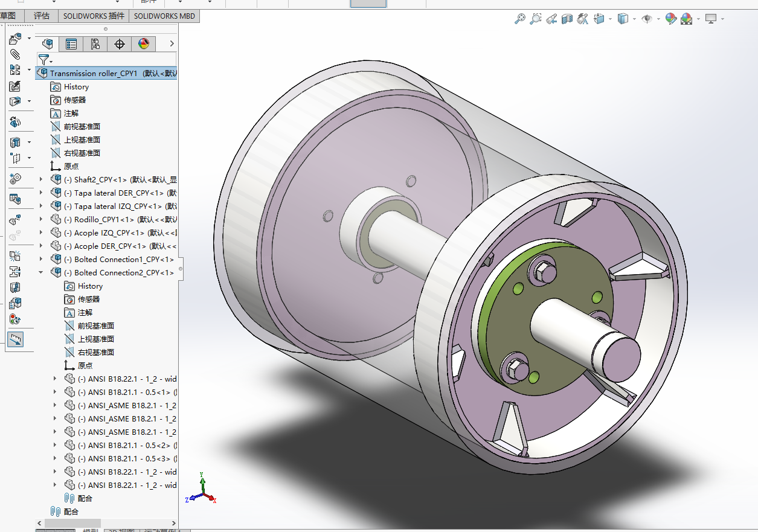Expand the ANSI B18.21.1 - 0.5<2> node
The height and width of the screenshot is (532, 758).
(55, 445)
